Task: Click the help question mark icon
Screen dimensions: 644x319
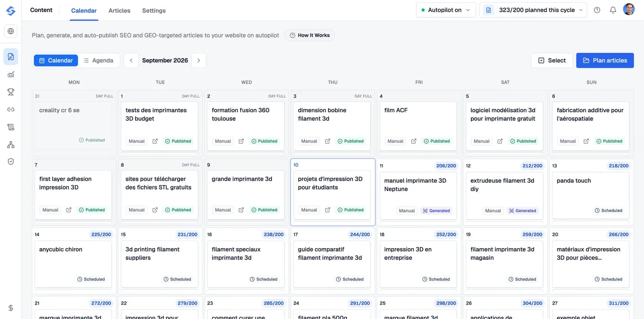Action: [597, 10]
